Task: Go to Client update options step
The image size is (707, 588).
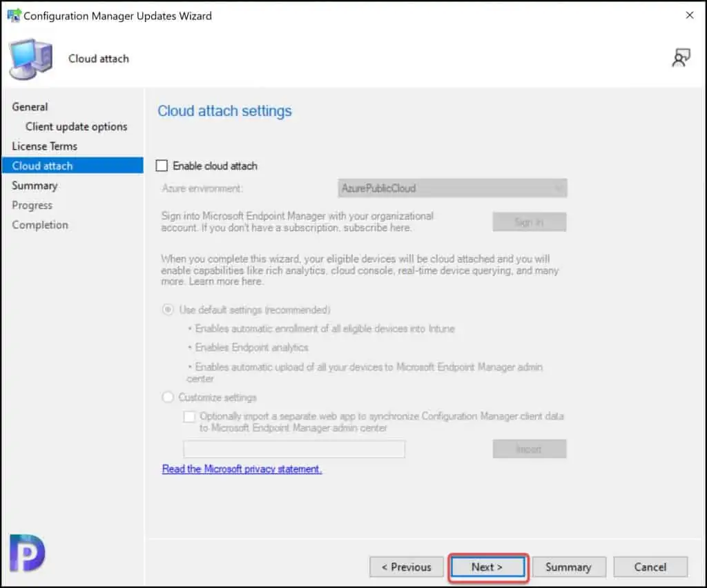Action: (x=76, y=126)
